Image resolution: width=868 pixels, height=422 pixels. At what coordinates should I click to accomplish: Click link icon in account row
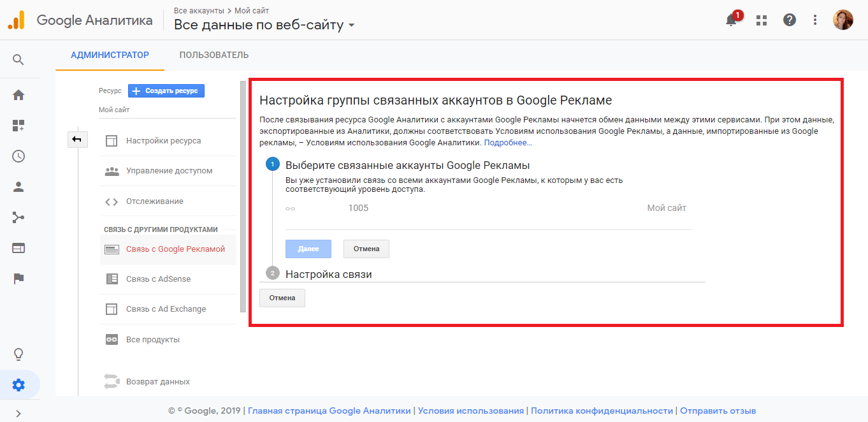[290, 208]
